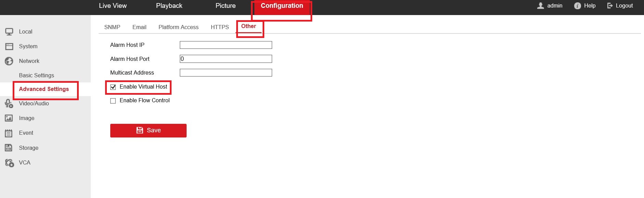
Task: Click the Alarm Host IP field
Action: (226, 45)
